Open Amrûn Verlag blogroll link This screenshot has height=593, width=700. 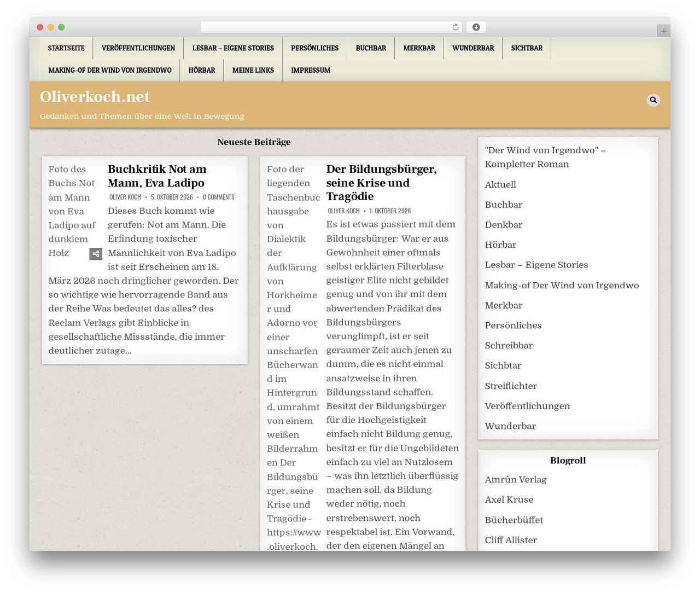coord(516,480)
